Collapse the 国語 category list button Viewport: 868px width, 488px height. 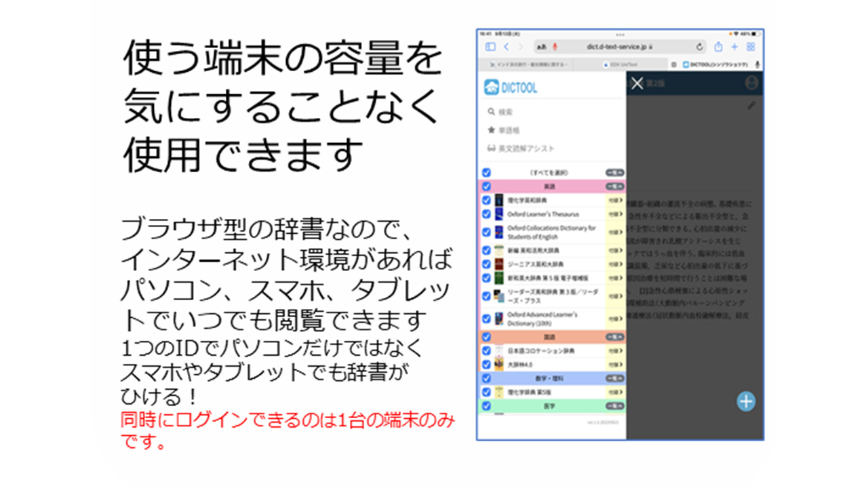[614, 337]
